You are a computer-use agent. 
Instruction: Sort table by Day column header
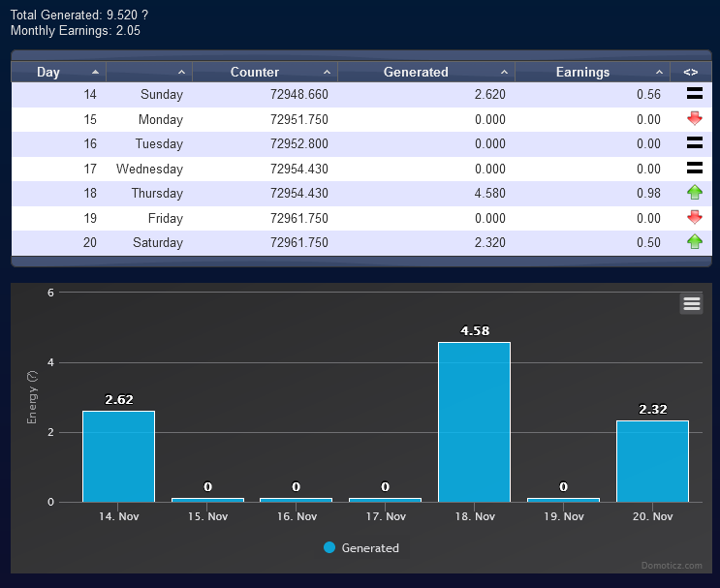59,72
